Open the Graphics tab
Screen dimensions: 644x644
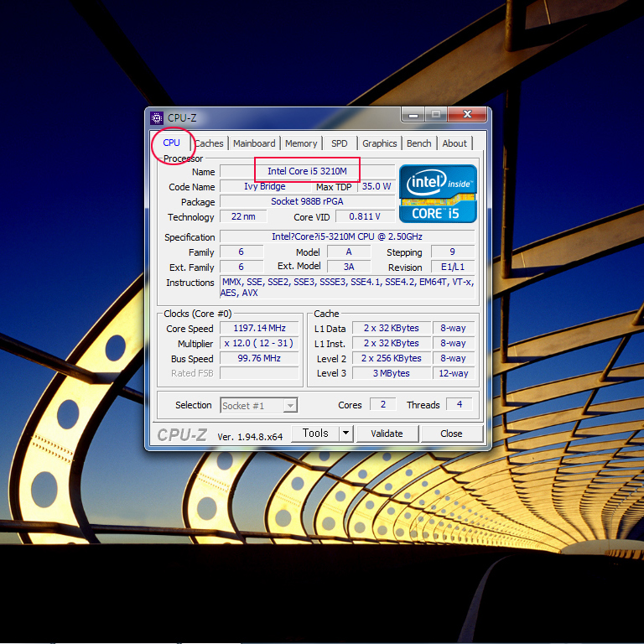tap(380, 143)
